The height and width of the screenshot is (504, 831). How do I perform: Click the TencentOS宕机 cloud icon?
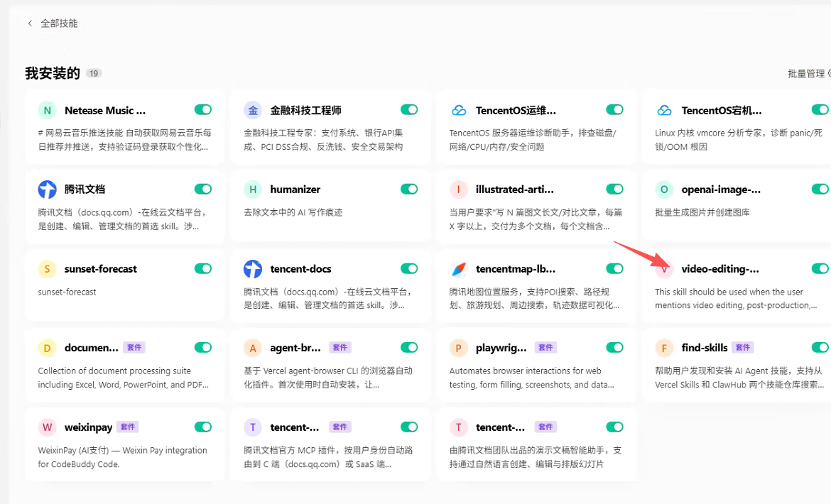[664, 110]
